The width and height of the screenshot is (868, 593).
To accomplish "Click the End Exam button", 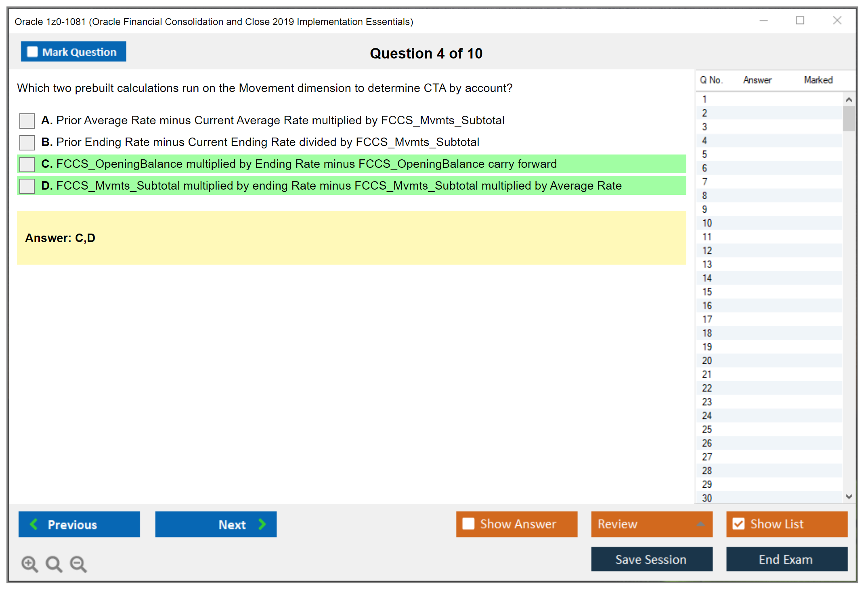I will 786,559.
